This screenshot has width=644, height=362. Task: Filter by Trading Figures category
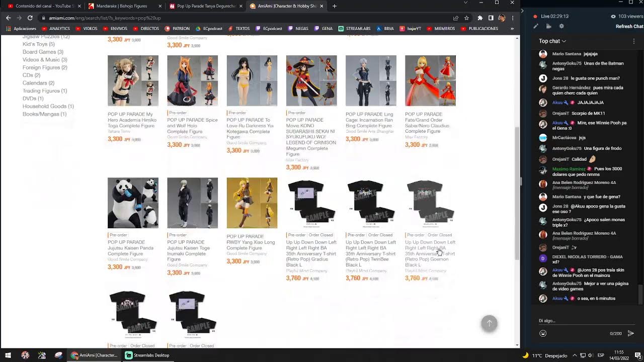coord(45,91)
